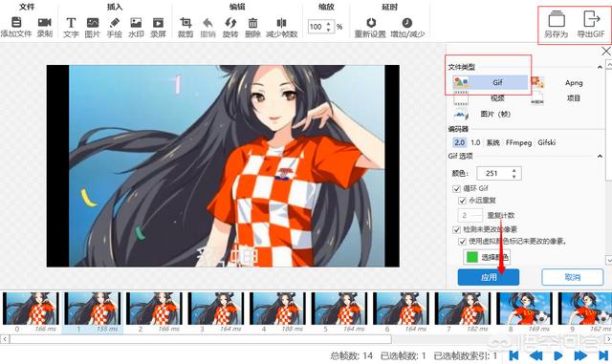Click the side panel scroll-down arrow

pyautogui.click(x=608, y=260)
